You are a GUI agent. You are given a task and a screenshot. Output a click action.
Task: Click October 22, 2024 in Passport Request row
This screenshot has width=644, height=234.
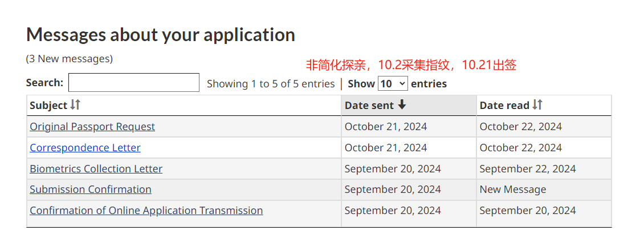520,127
